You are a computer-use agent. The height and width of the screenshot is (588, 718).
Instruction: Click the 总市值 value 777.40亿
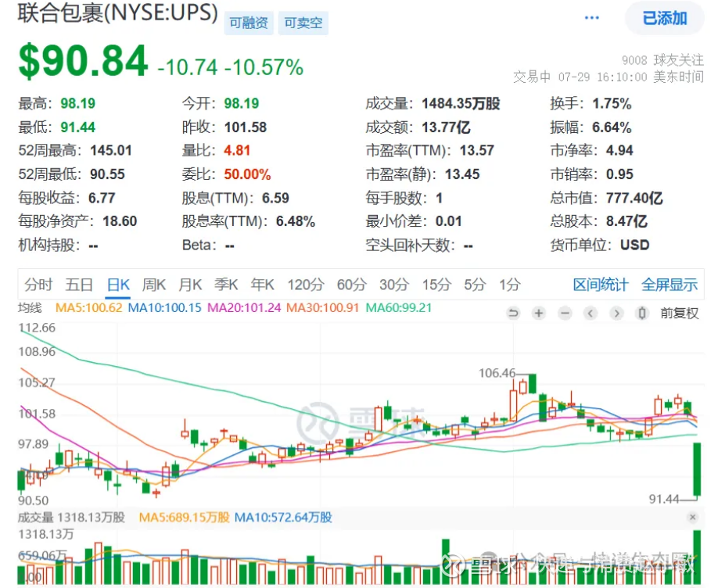pyautogui.click(x=634, y=199)
